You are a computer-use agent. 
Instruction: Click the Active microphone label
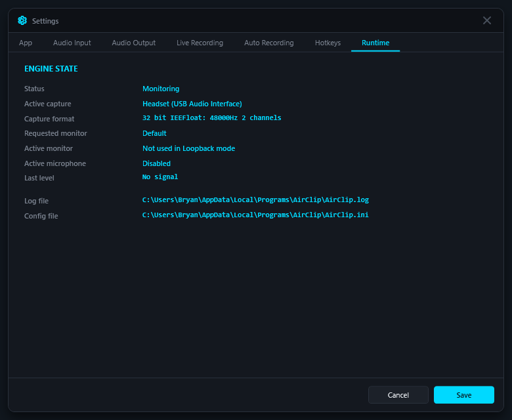(55, 163)
